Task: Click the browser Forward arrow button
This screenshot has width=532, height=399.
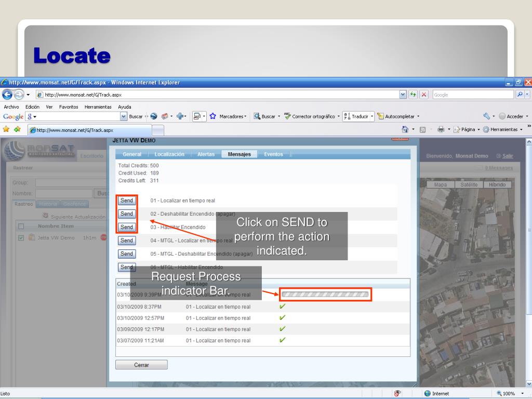Action: pyautogui.click(x=19, y=95)
